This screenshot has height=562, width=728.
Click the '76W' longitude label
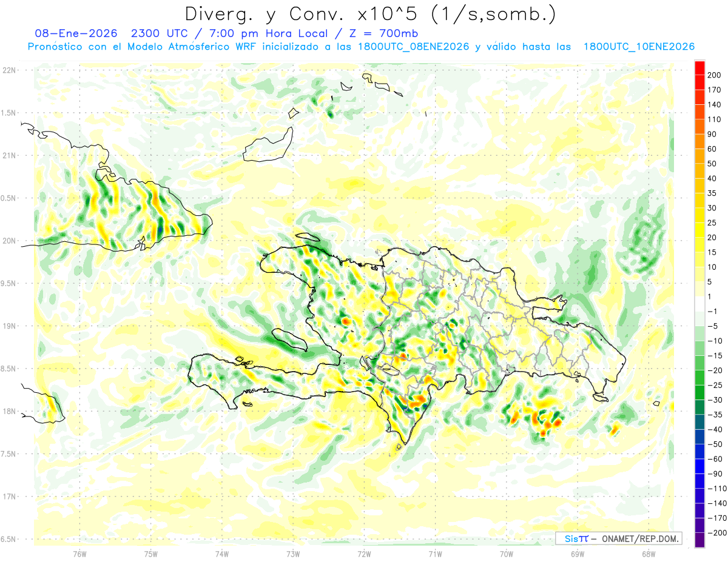[79, 554]
